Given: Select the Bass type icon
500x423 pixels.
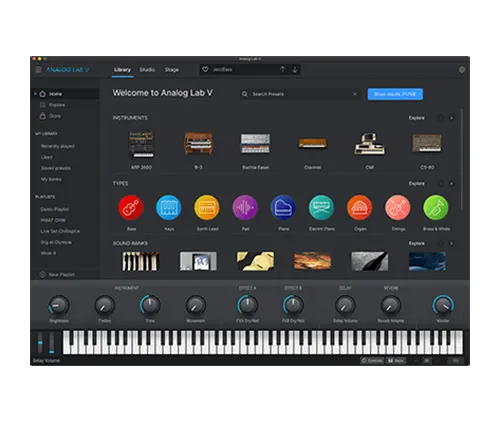Looking at the screenshot, I should (x=131, y=207).
